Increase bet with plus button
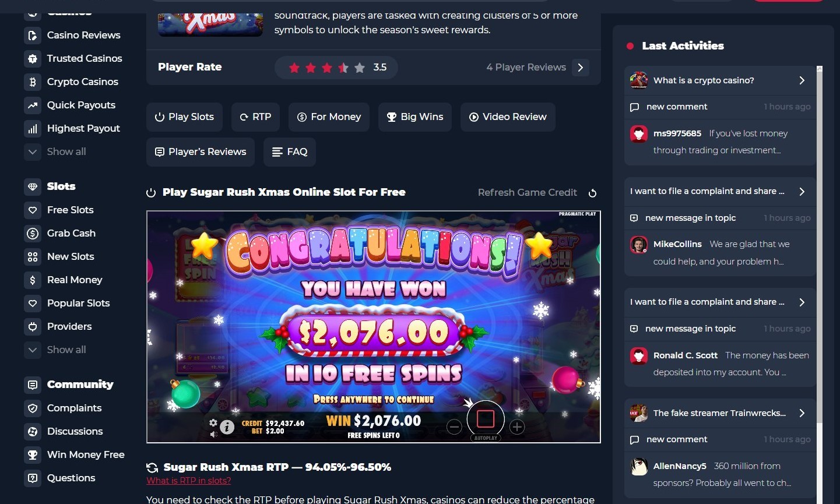 pyautogui.click(x=517, y=427)
